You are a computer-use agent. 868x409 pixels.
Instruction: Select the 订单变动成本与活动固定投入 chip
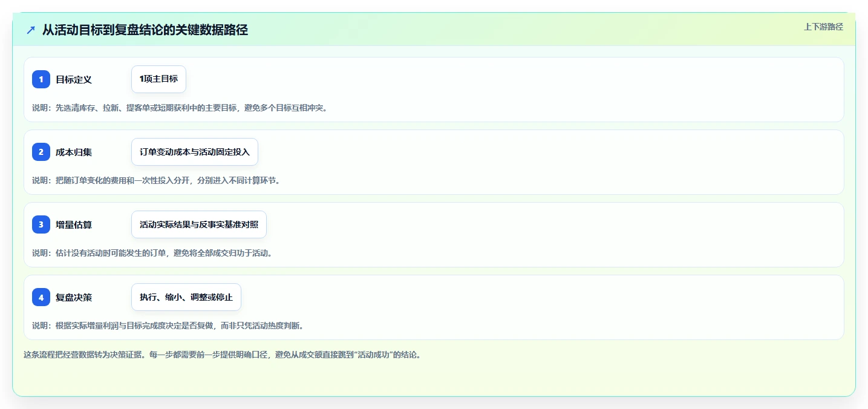[195, 152]
